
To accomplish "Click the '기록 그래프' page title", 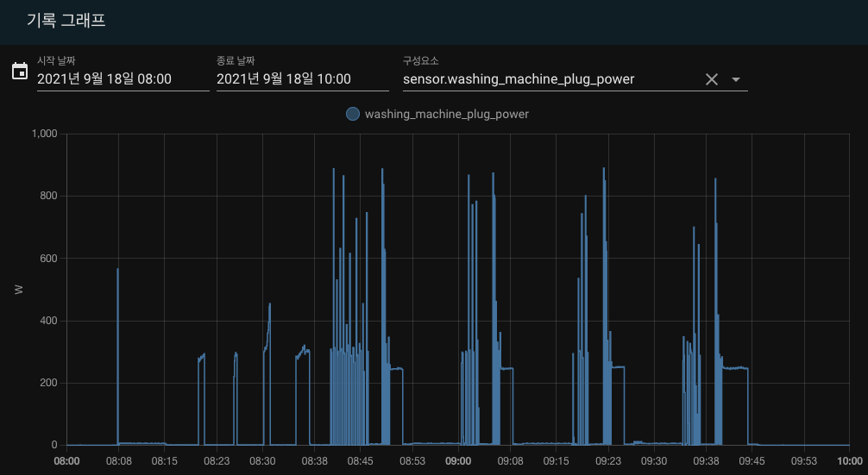I will (x=66, y=21).
